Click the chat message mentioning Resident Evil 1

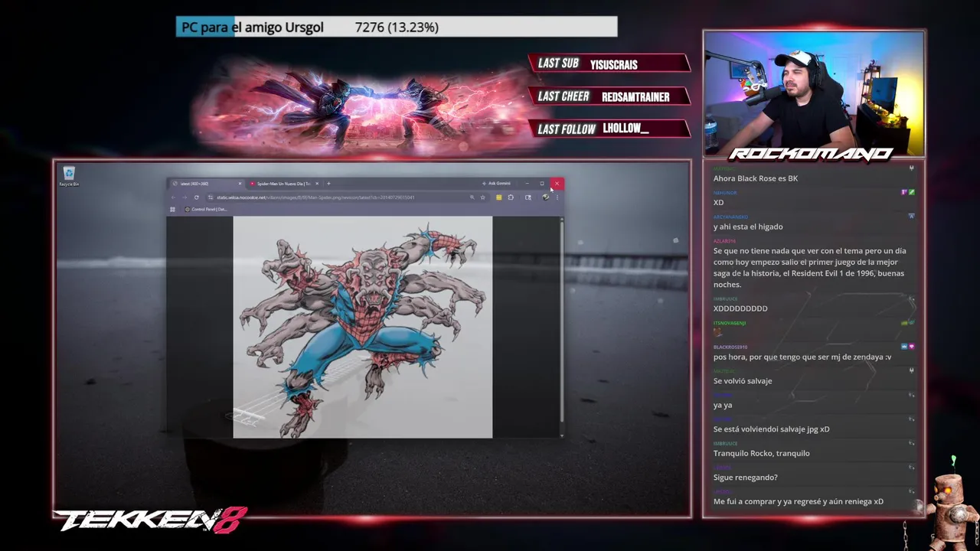tap(809, 267)
